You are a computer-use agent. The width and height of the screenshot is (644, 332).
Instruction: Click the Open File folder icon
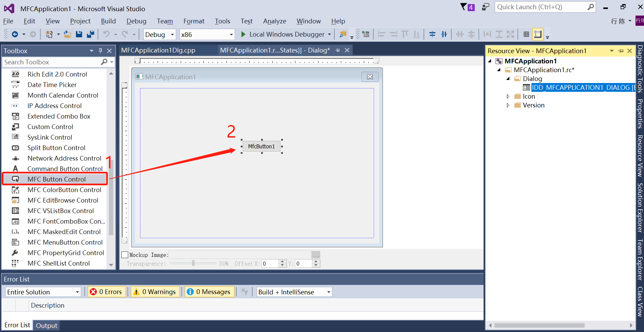(x=67, y=34)
